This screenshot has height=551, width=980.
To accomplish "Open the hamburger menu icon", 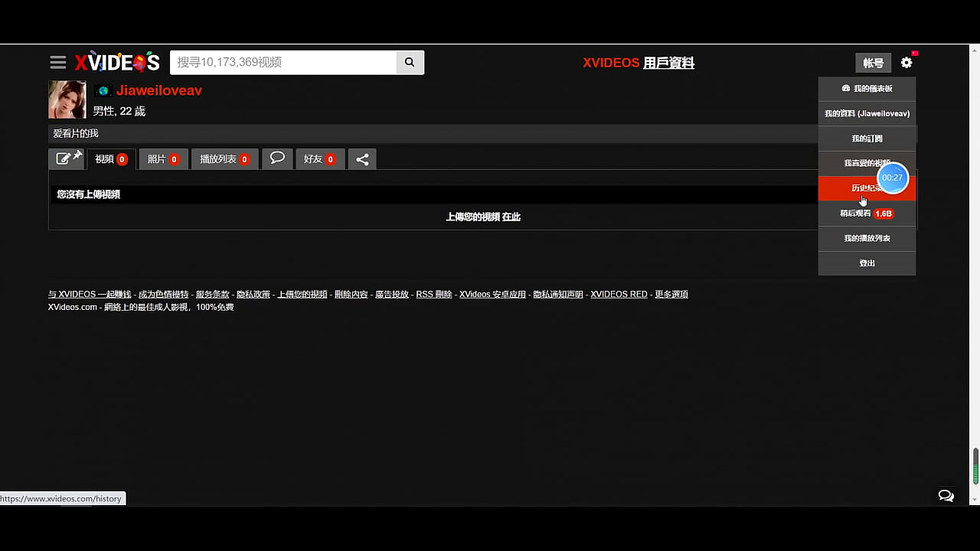I will [58, 63].
